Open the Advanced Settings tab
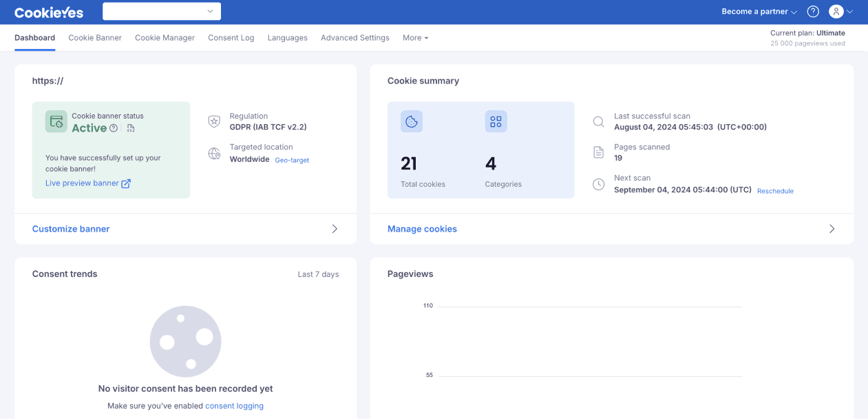Image resolution: width=868 pixels, height=419 pixels. click(355, 38)
